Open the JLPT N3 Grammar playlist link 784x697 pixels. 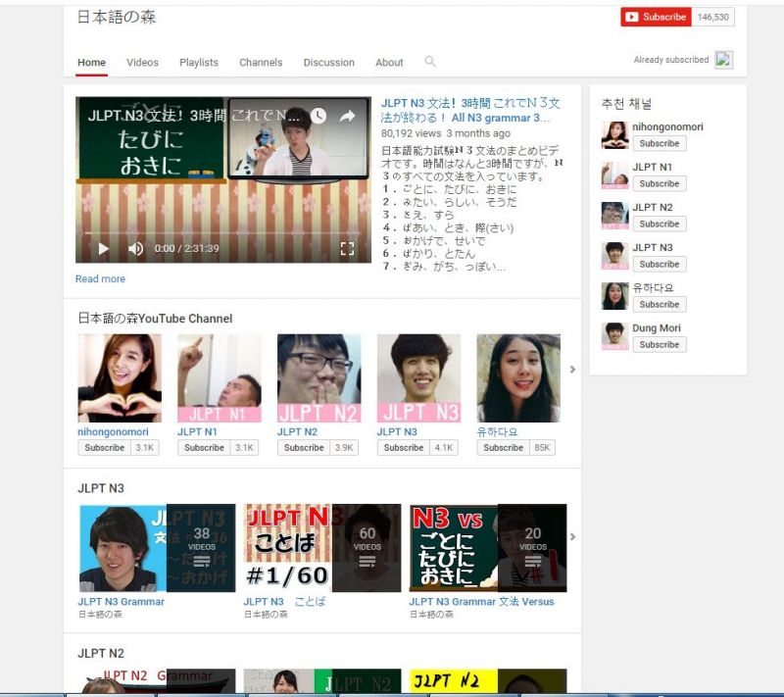(x=121, y=602)
